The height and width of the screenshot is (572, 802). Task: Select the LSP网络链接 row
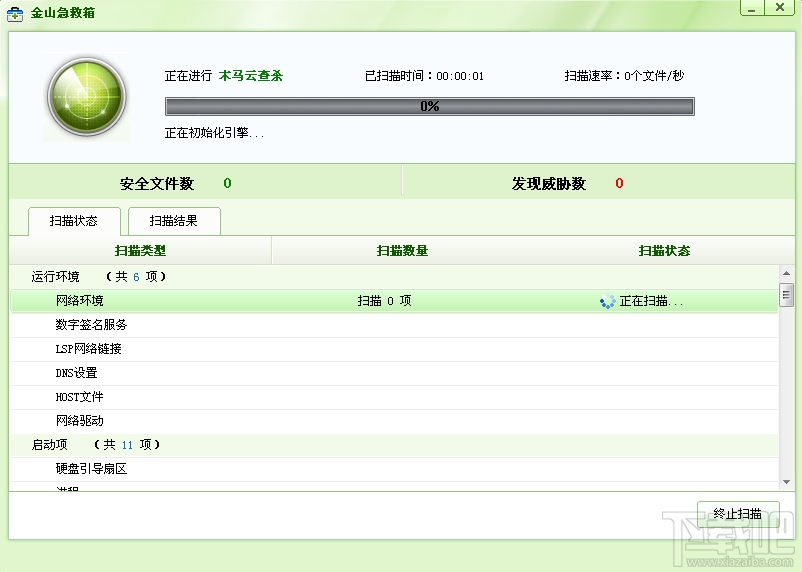pyautogui.click(x=394, y=349)
